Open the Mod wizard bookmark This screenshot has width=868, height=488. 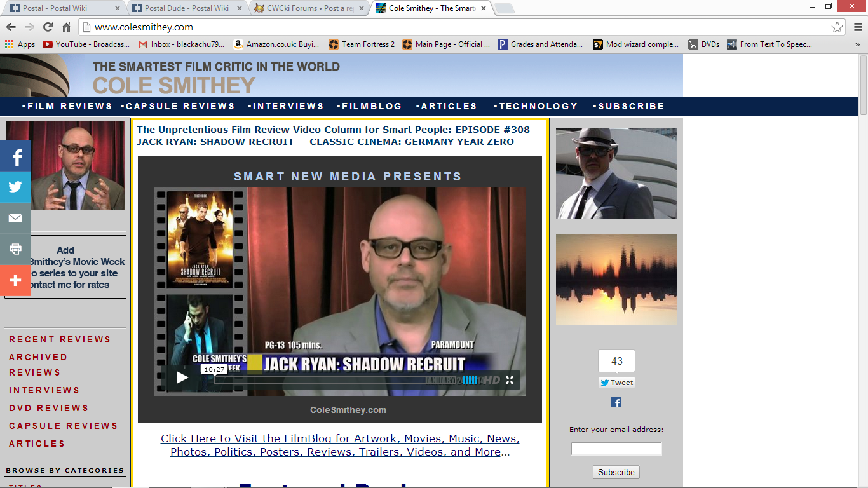[x=636, y=44]
